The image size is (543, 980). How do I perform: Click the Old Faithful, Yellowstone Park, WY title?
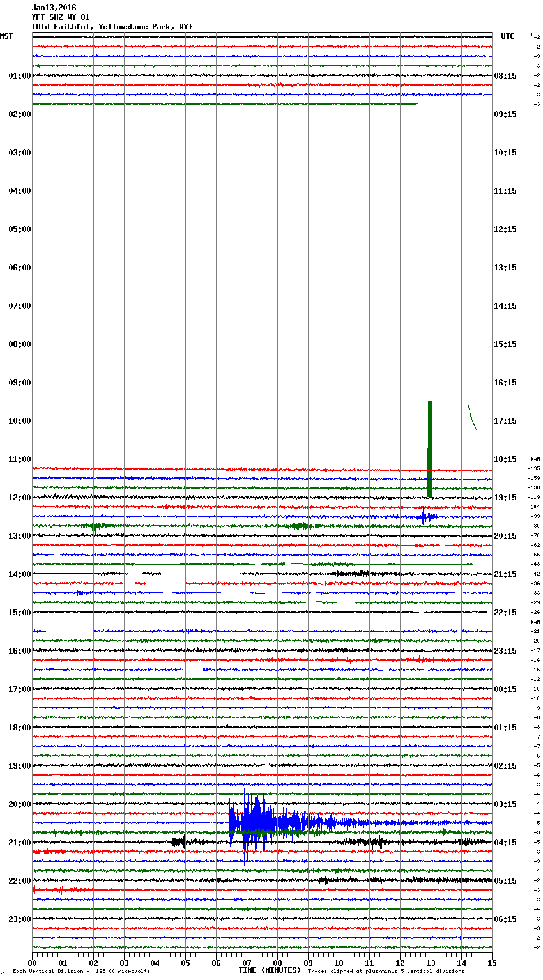(112, 27)
